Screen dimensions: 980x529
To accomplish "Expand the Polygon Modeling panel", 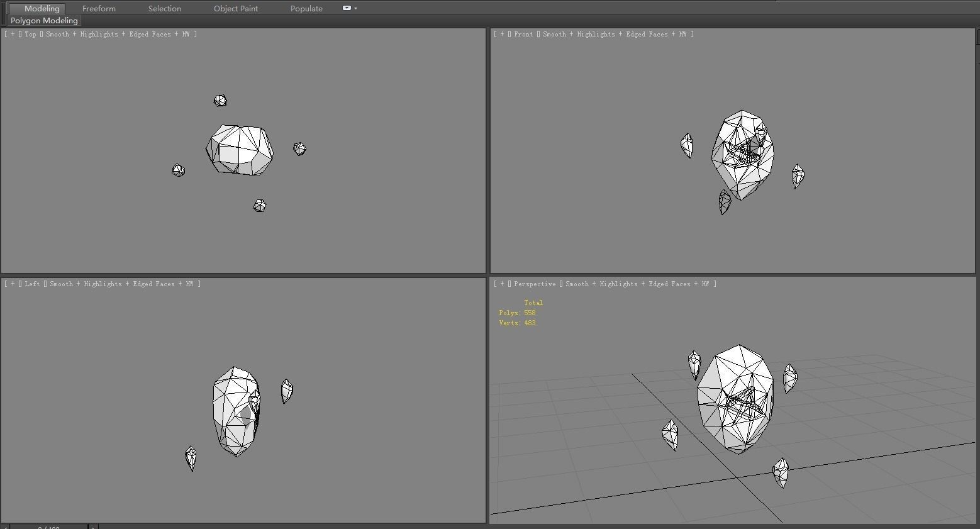I will click(x=44, y=21).
